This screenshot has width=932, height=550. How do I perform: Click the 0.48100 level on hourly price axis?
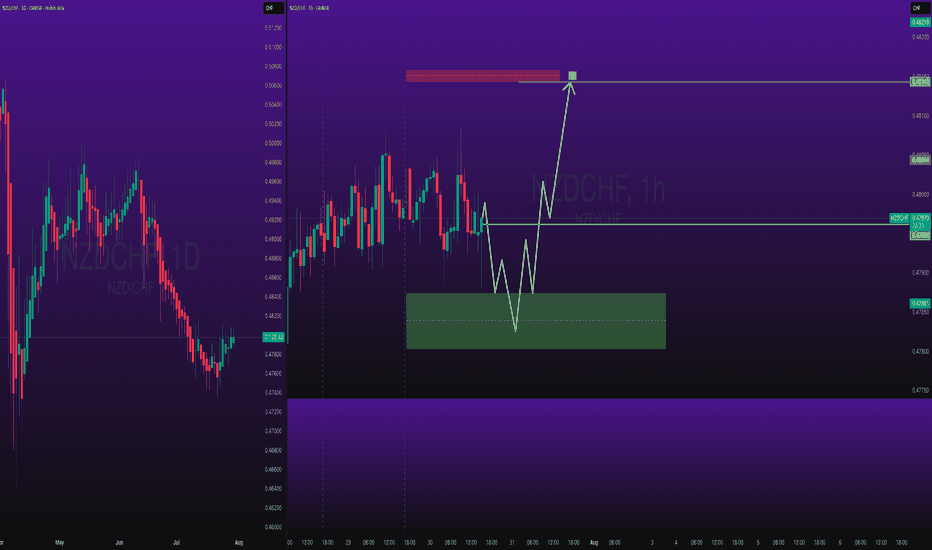[920, 116]
